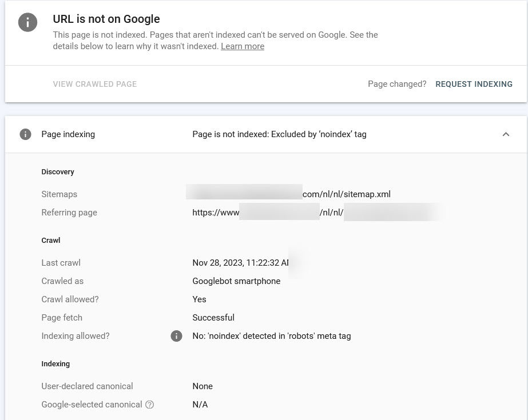Click the 'Page indexing' section title
The width and height of the screenshot is (528, 420).
[x=68, y=134]
